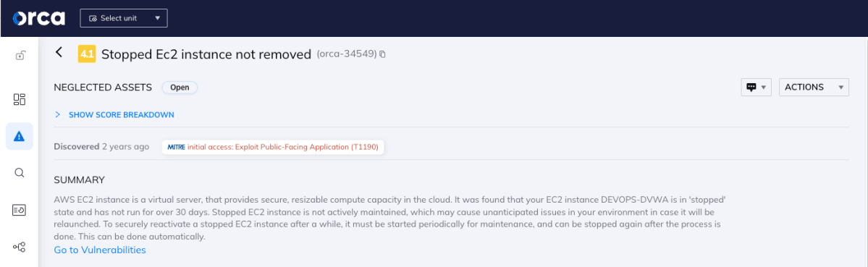868x267 pixels.
Task: Go back using the left chevron arrow
Action: pyautogui.click(x=59, y=53)
